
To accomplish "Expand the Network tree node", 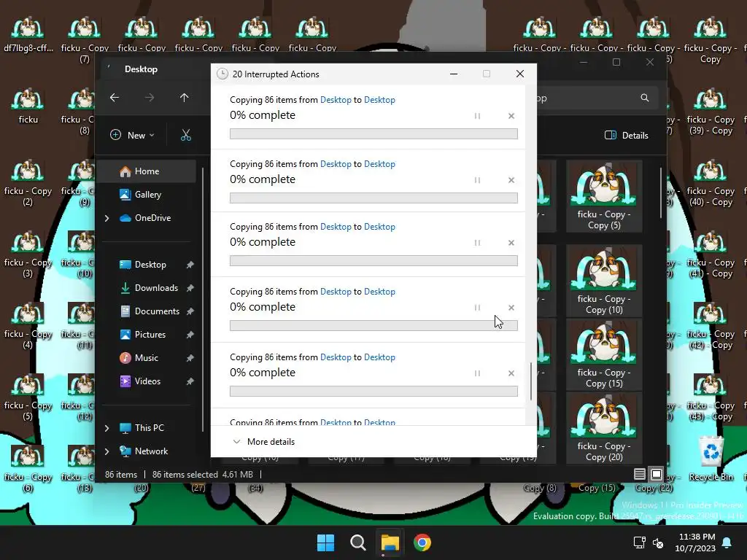I will 107,451.
